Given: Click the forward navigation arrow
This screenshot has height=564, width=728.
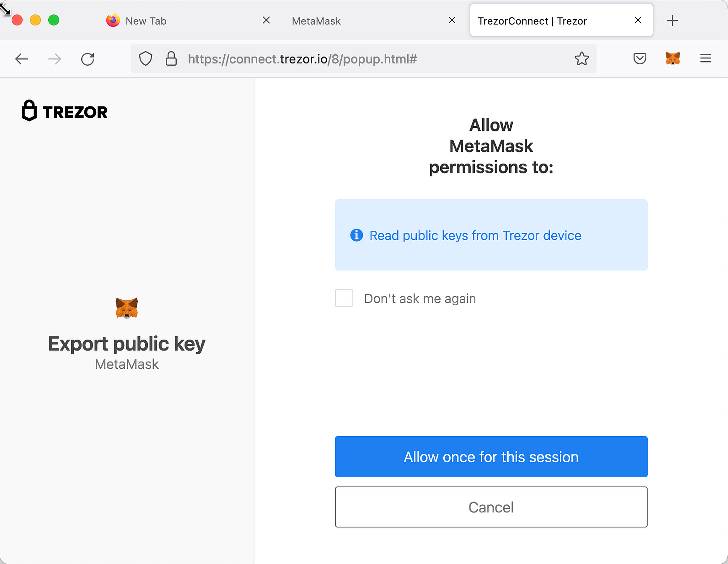Looking at the screenshot, I should [x=54, y=59].
